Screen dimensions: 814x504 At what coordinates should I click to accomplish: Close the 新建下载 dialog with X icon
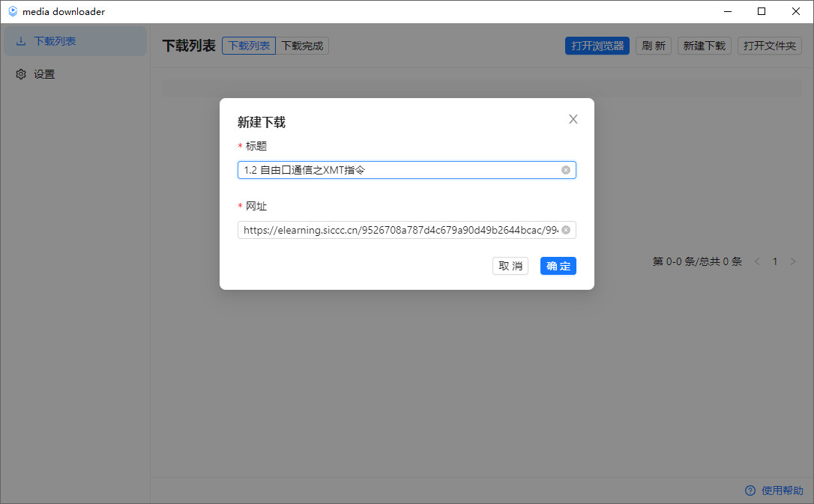coord(573,119)
